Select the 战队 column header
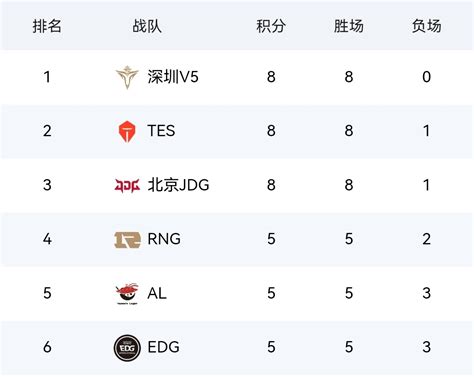The height and width of the screenshot is (377, 474). point(147,26)
